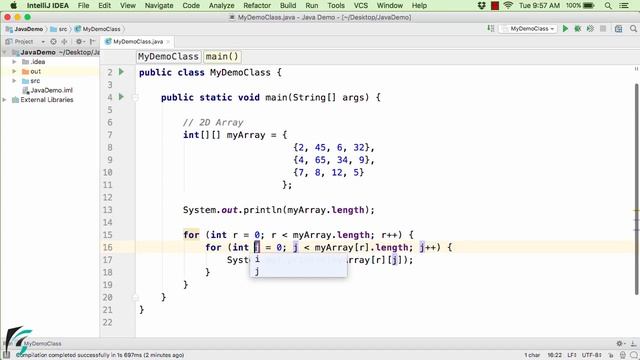Open Project panel gear settings

tap(79, 42)
